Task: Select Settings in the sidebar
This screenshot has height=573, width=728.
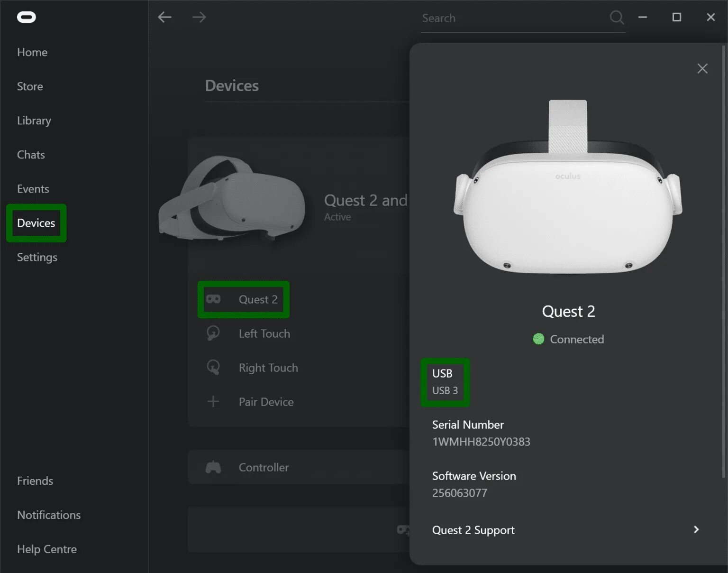Action: (x=37, y=257)
